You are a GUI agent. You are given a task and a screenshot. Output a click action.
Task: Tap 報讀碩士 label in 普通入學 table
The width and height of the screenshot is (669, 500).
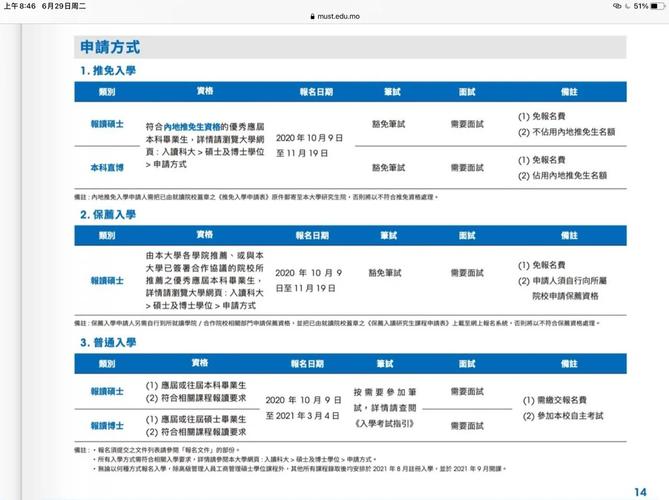tap(107, 391)
